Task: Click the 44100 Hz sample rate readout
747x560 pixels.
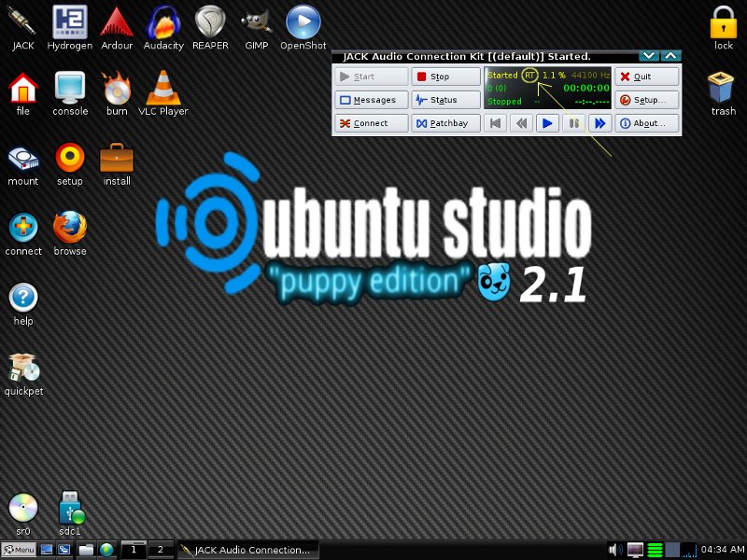Action: (x=590, y=76)
